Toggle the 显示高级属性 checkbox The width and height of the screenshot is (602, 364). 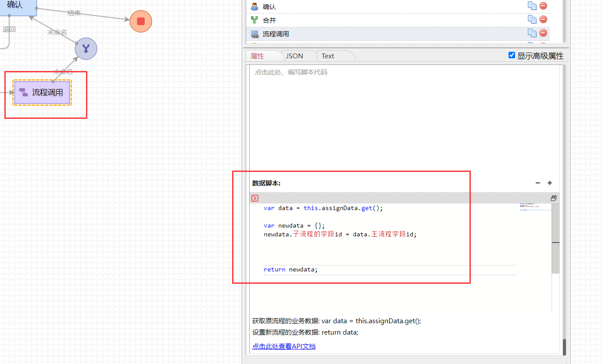pyautogui.click(x=512, y=55)
